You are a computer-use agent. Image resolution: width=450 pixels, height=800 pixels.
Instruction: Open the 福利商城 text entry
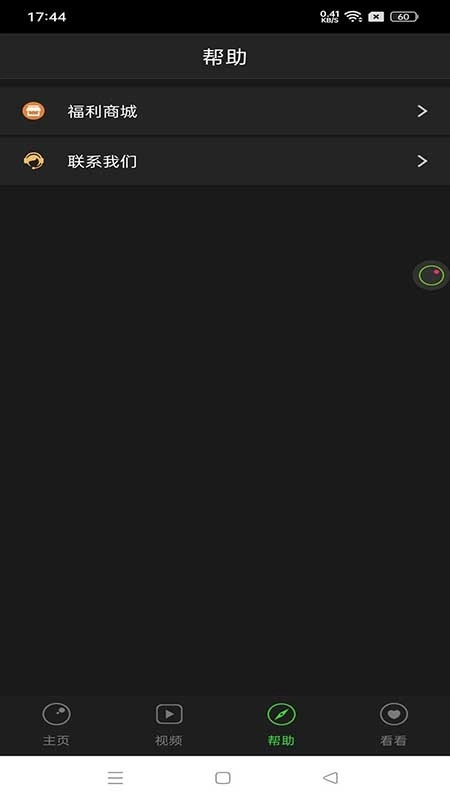point(102,111)
